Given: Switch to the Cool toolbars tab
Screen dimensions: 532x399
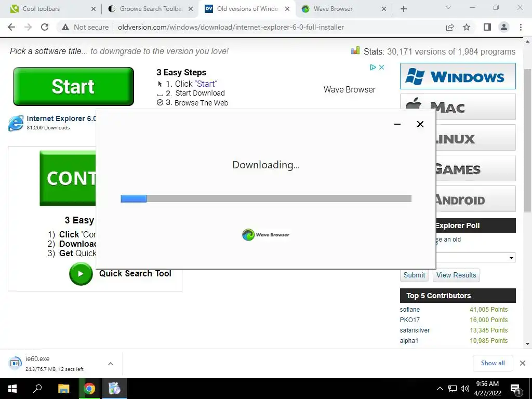Looking at the screenshot, I should pyautogui.click(x=51, y=9).
